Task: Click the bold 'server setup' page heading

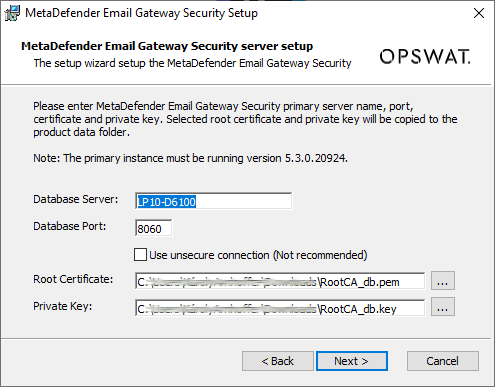Action: point(167,46)
